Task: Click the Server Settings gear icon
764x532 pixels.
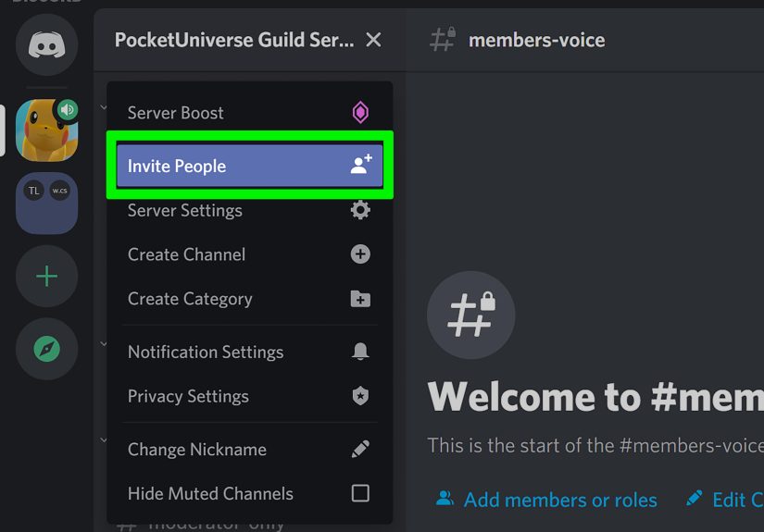Action: pos(360,210)
